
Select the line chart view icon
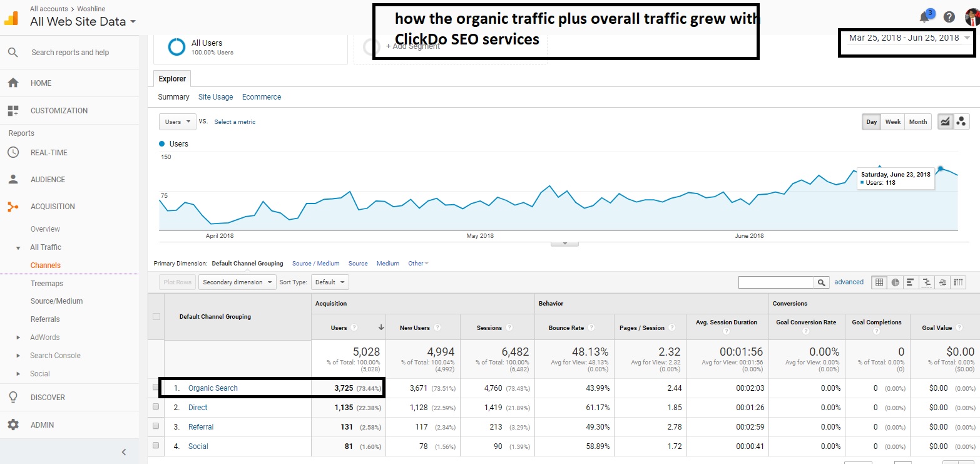945,121
